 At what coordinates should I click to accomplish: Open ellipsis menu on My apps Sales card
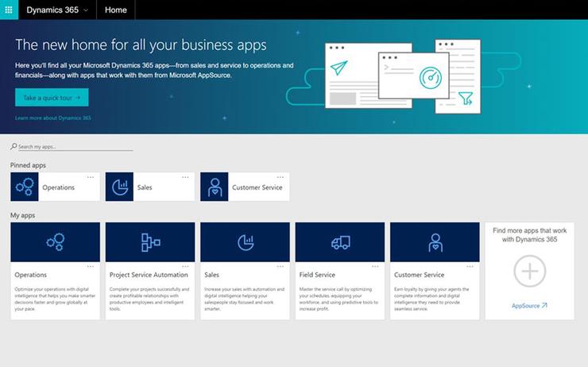pyautogui.click(x=280, y=267)
